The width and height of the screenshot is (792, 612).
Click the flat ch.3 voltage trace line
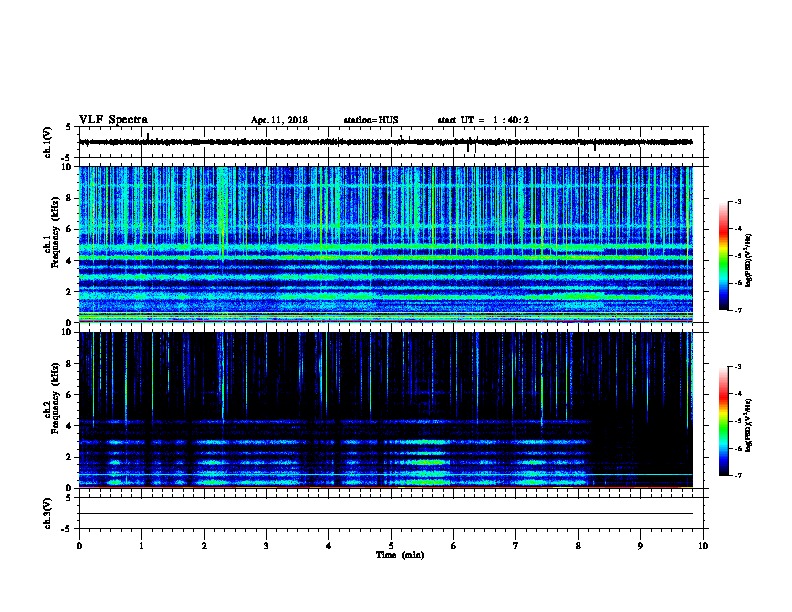click(385, 514)
